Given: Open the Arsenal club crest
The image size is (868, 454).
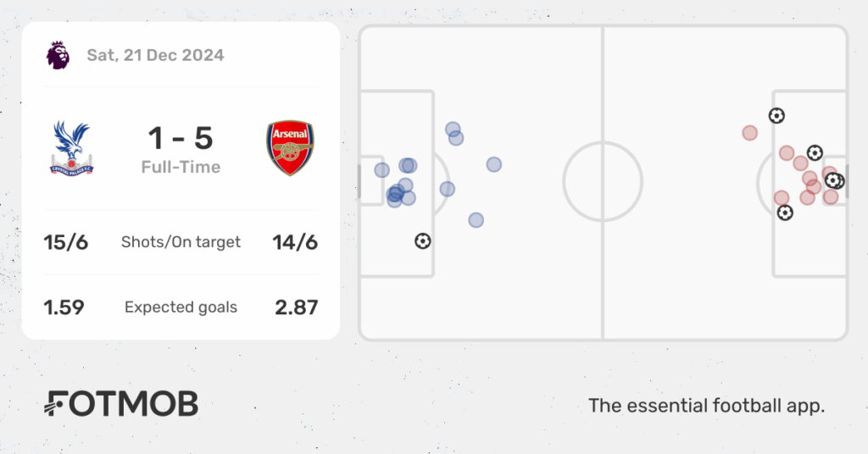Looking at the screenshot, I should tap(290, 148).
